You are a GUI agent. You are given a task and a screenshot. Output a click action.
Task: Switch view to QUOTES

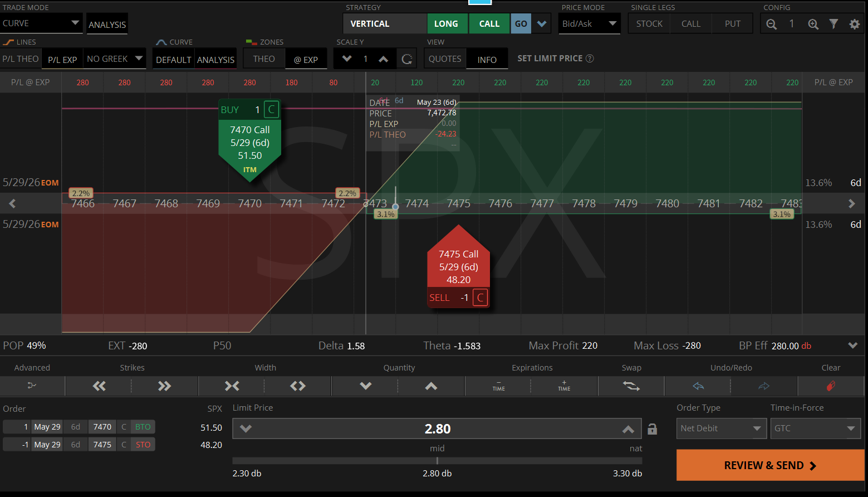click(x=445, y=59)
